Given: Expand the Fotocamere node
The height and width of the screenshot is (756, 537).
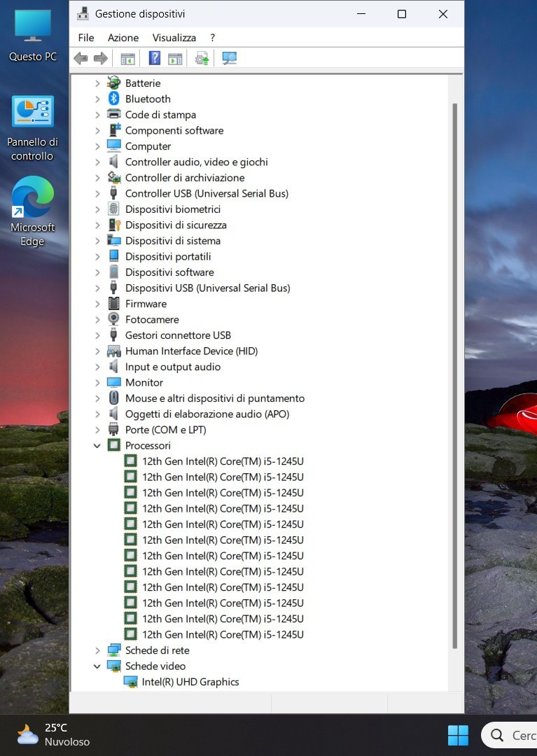Looking at the screenshot, I should click(x=97, y=319).
